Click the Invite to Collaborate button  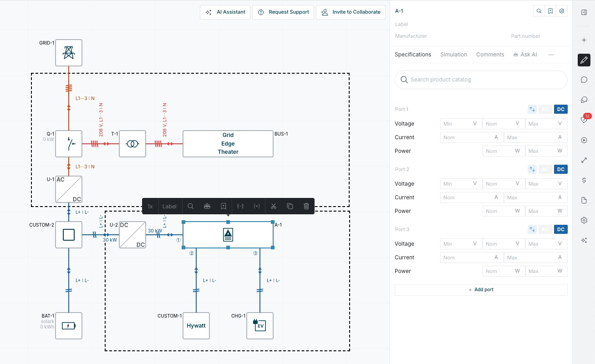[x=351, y=12]
